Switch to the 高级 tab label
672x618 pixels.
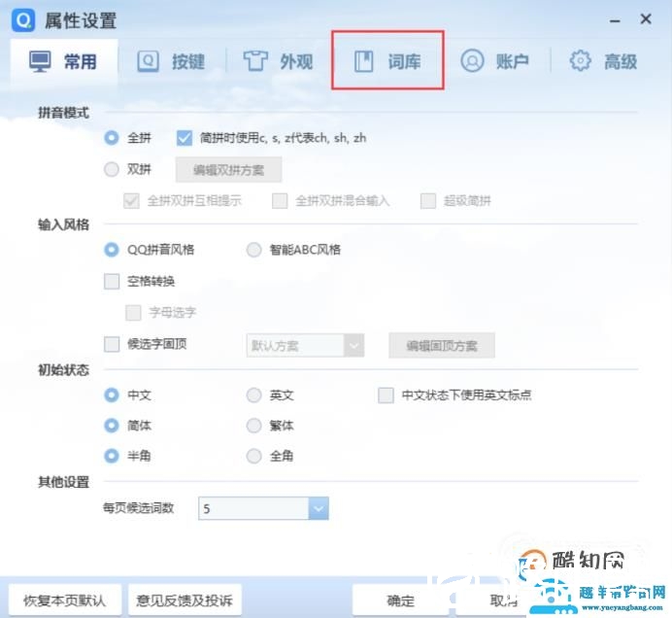click(621, 62)
